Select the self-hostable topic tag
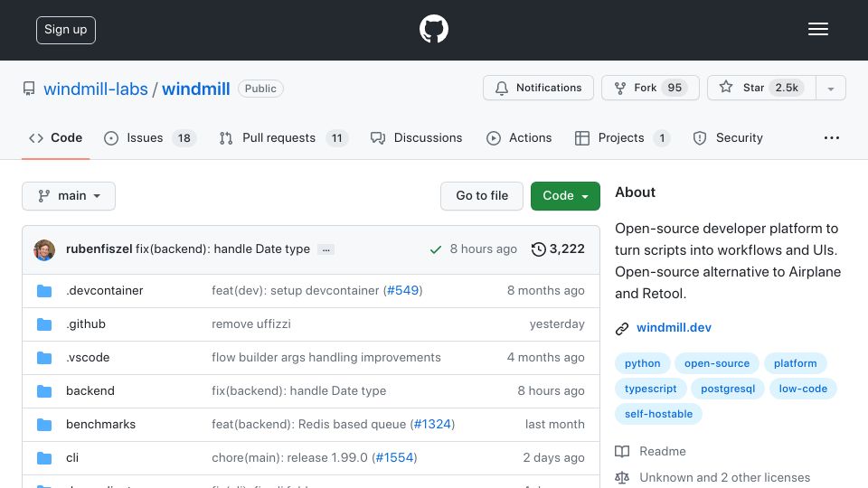Screen dimensions: 868x488 tap(658, 414)
